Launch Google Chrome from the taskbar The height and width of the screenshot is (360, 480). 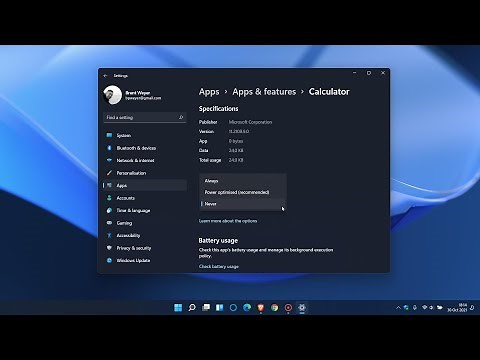tap(274, 307)
